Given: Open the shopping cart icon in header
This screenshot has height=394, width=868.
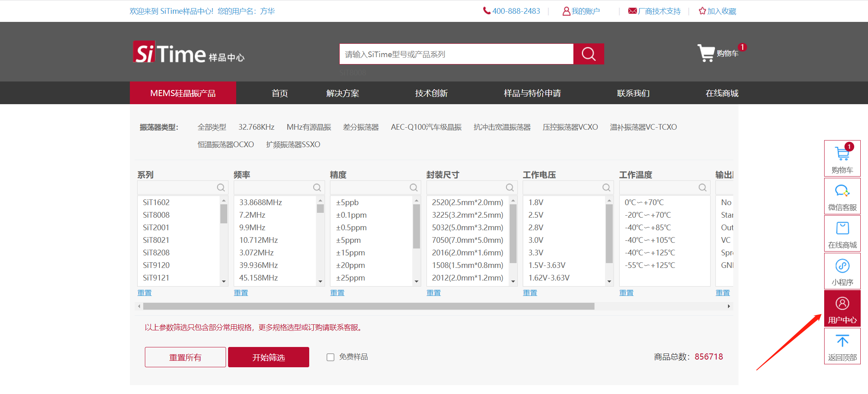Looking at the screenshot, I should click(706, 53).
